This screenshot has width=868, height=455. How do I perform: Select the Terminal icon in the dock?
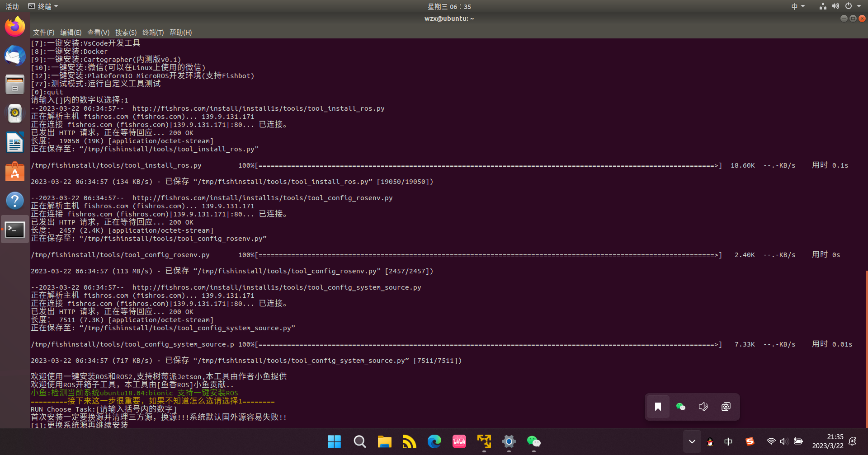click(x=15, y=230)
